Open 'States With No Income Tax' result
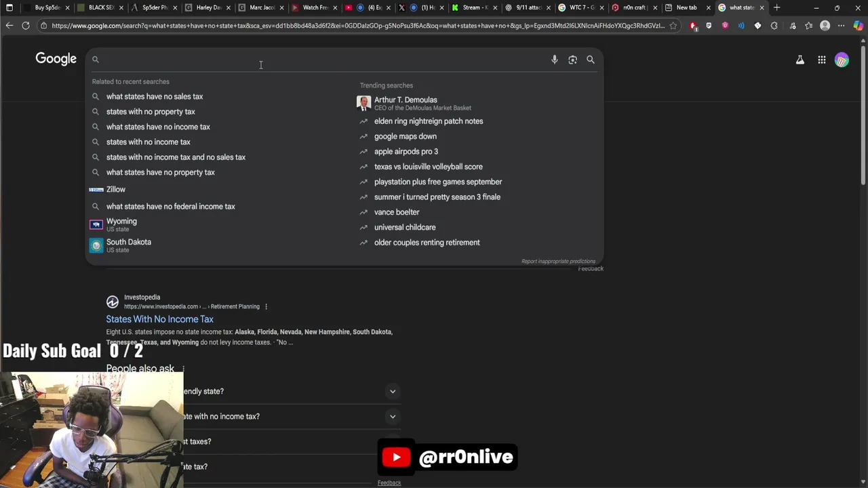 pos(159,319)
